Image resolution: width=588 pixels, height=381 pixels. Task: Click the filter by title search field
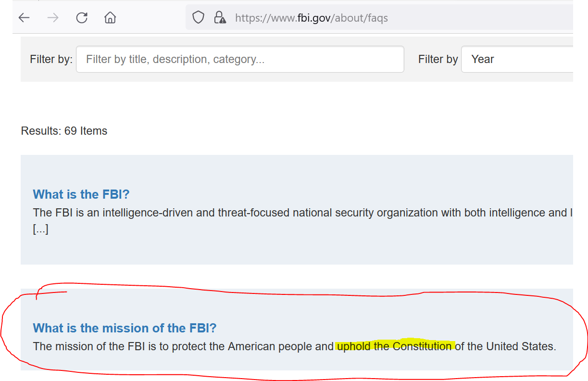click(240, 59)
